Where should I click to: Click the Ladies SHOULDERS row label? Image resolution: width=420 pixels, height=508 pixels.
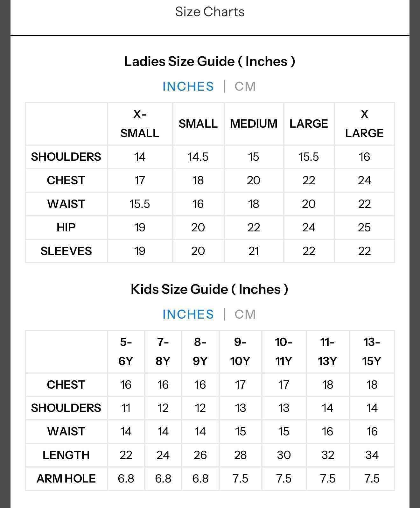coord(66,157)
